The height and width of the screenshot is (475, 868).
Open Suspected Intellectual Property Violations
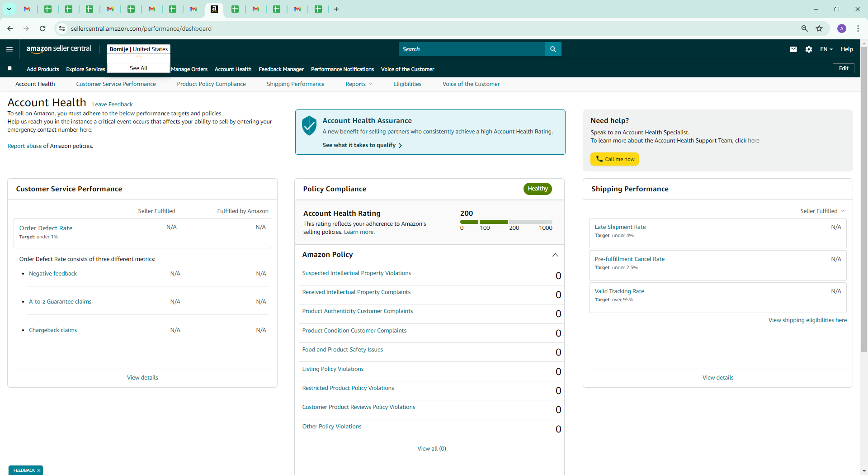click(x=356, y=273)
